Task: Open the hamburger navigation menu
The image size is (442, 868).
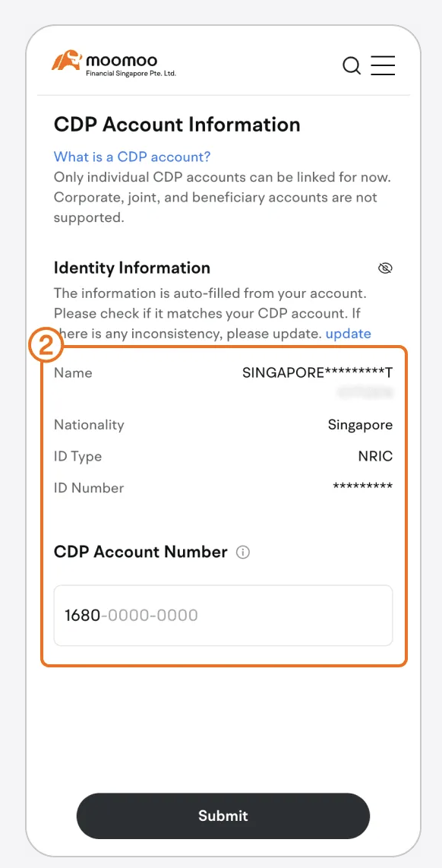Action: pos(383,66)
